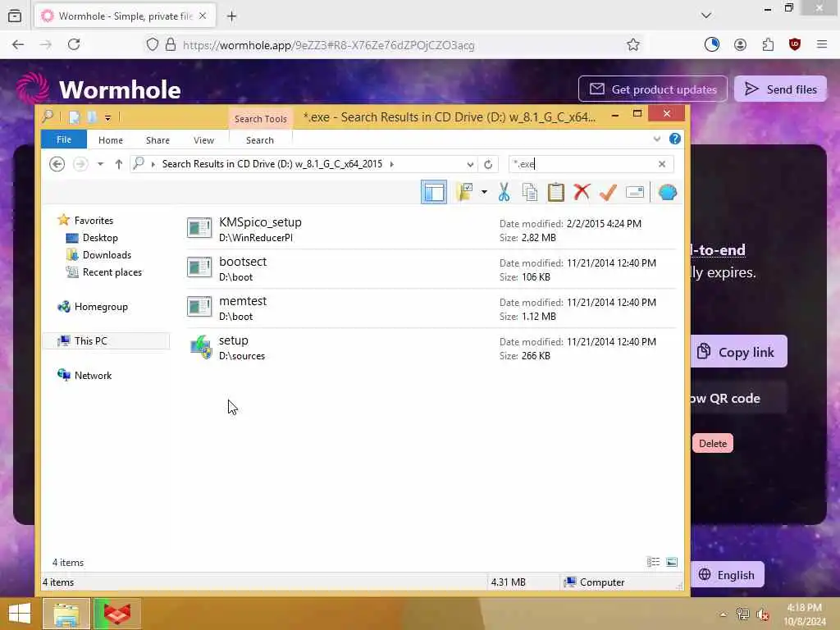This screenshot has height=630, width=840.
Task: Open a new Firefox tab
Action: [x=231, y=16]
